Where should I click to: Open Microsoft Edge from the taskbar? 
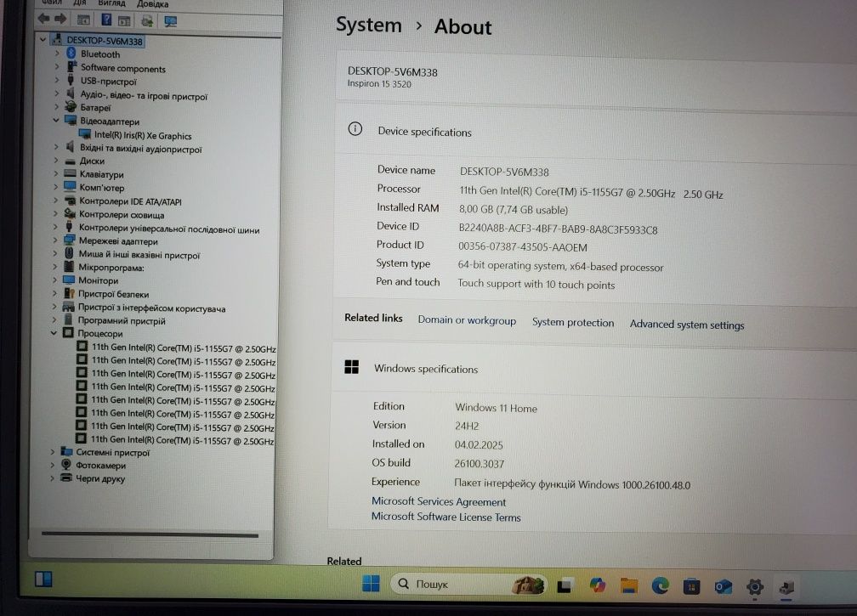tap(661, 586)
